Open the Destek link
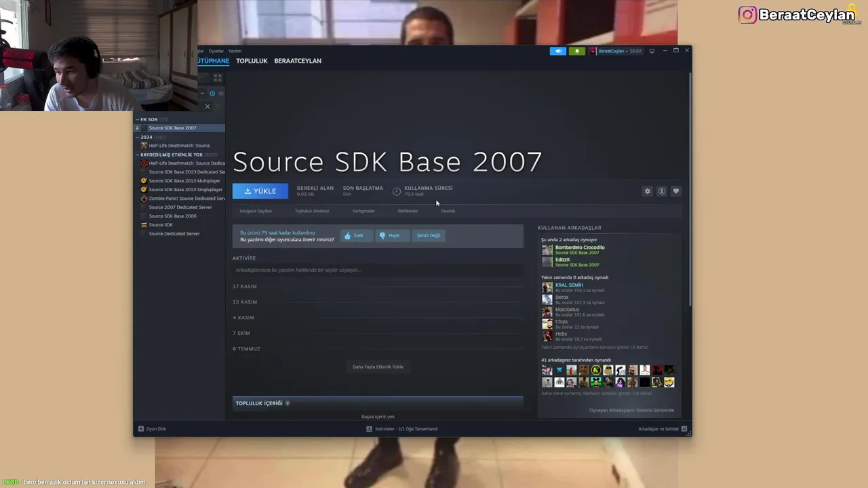This screenshot has height=488, width=868. [448, 211]
